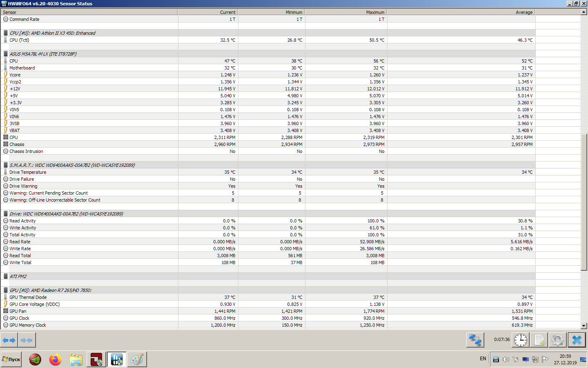Click the scrollbar down arrow
This screenshot has height=368, width=588.
(x=584, y=326)
